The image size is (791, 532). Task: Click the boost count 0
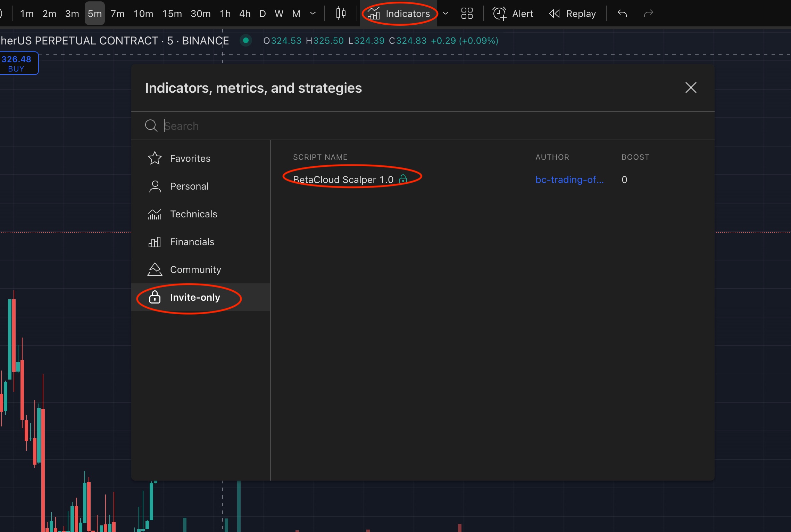(624, 180)
